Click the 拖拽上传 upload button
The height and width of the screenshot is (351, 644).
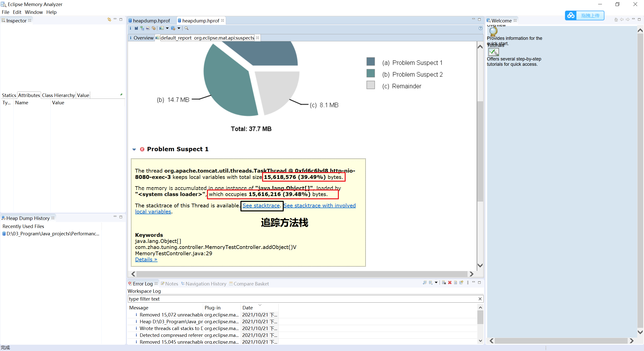click(x=590, y=16)
